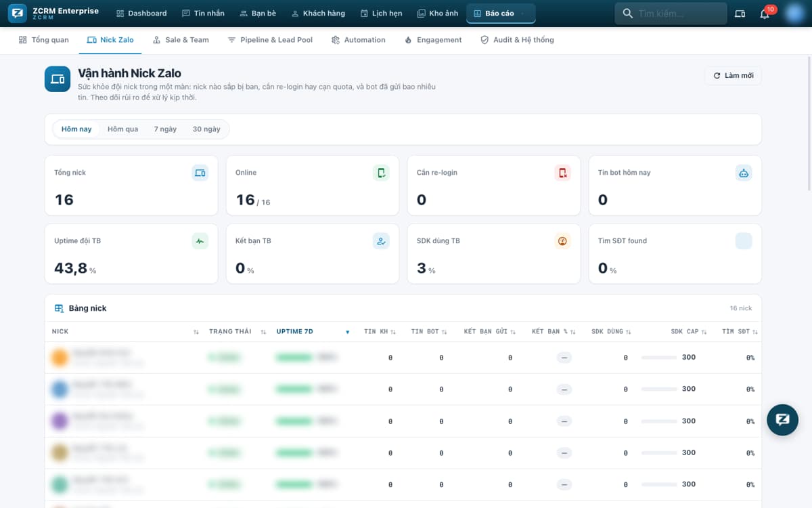The image size is (812, 508).
Task: Sort table by TIN BOT column
Action: click(x=429, y=332)
